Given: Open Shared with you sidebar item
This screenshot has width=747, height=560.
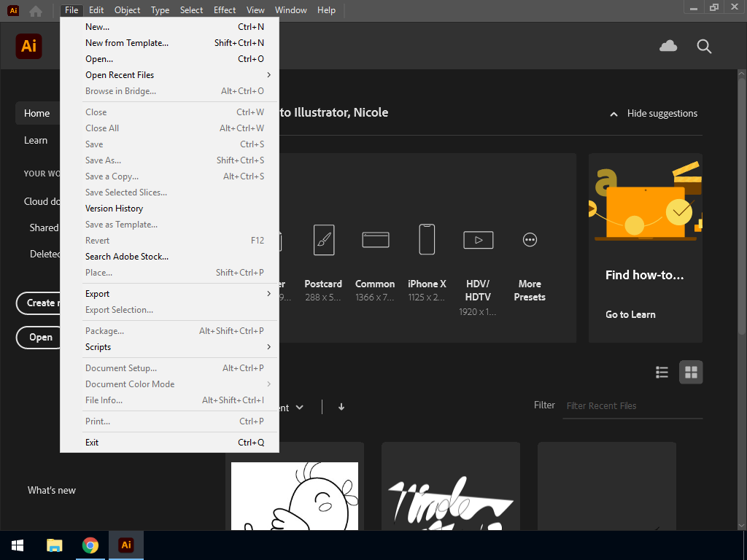Looking at the screenshot, I should (x=44, y=228).
